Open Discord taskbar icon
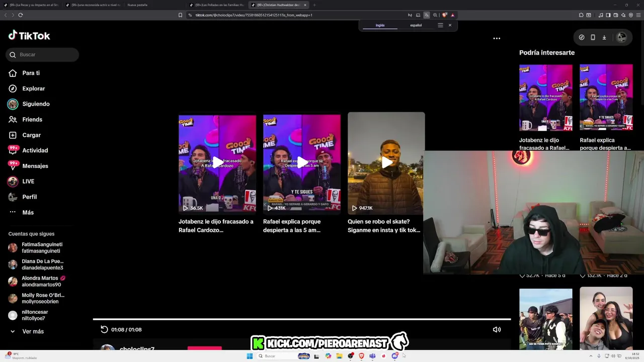Viewport: 644px width, 362px height. click(x=394, y=356)
